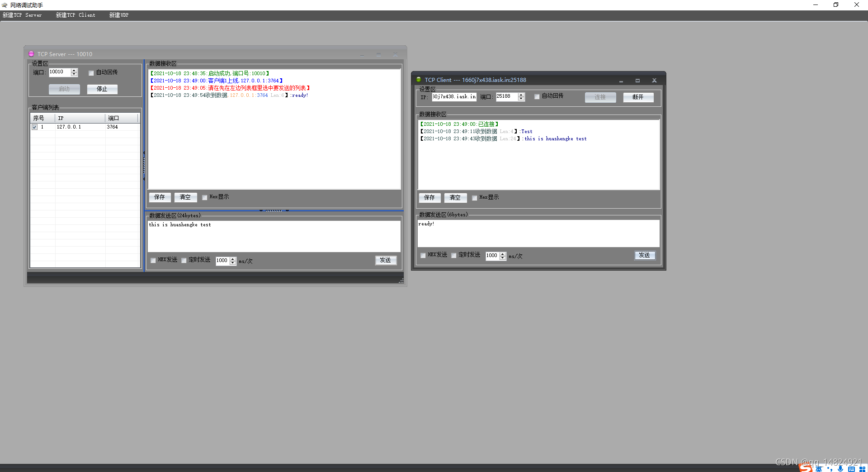Enable 自动回传 in TCP Client settings
This screenshot has height=472, width=868.
tap(537, 96)
